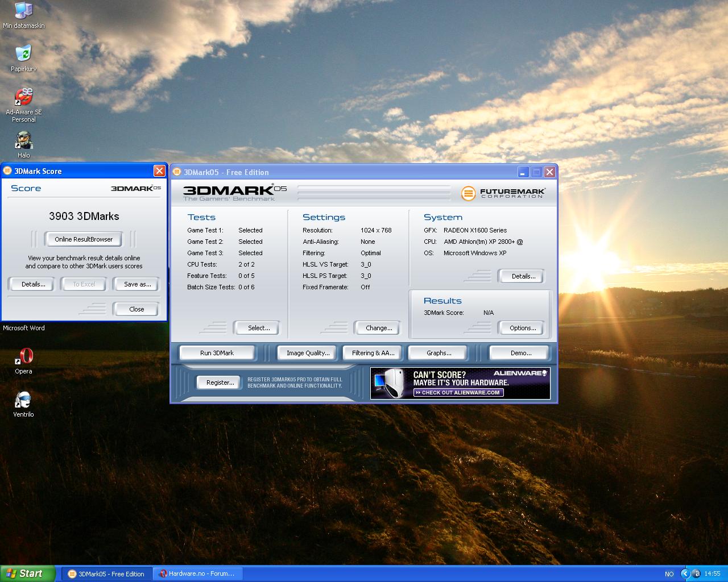Launch the Ventrilo desktop shortcut

point(23,404)
